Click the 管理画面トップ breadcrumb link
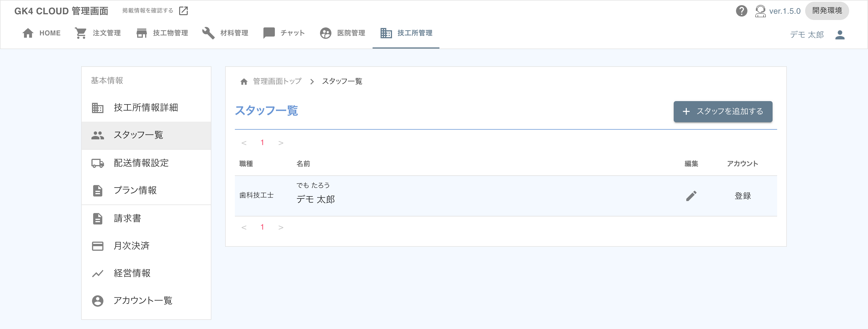The width and height of the screenshot is (868, 329). (x=277, y=81)
